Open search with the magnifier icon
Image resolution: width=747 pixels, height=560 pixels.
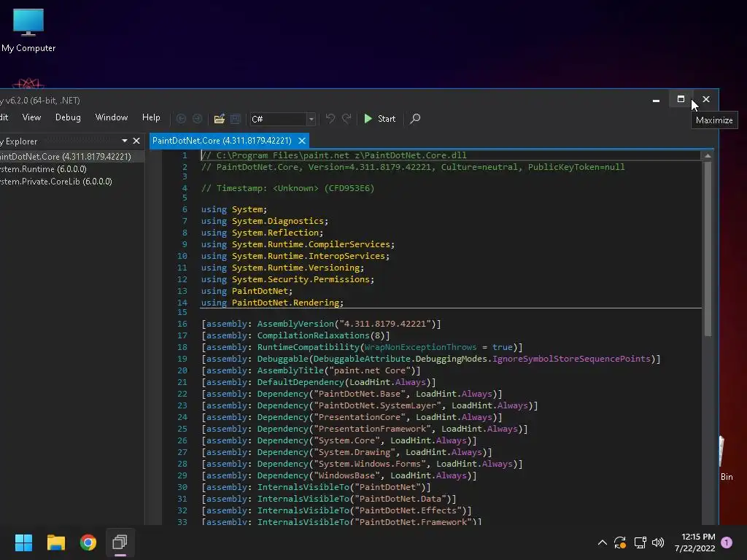click(415, 119)
